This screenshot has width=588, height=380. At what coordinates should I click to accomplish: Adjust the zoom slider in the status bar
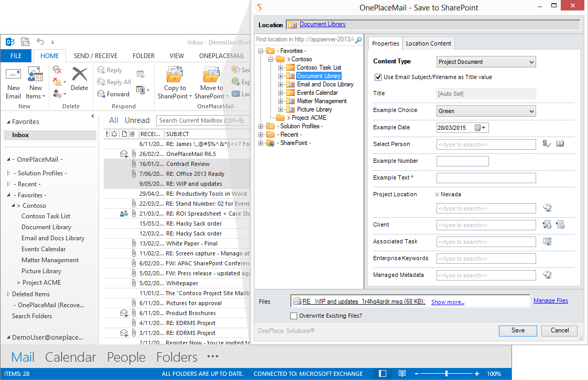447,374
